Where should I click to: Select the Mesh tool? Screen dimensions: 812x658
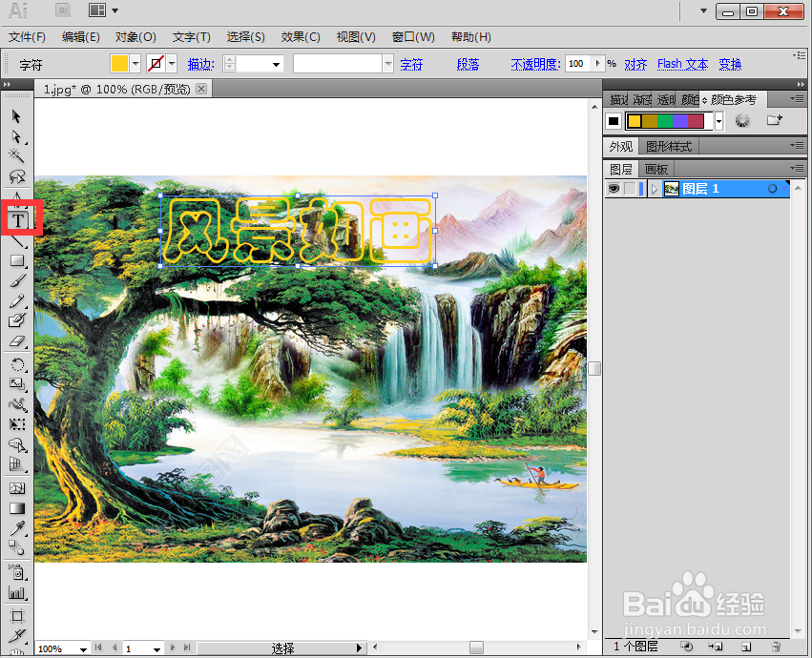[x=17, y=488]
